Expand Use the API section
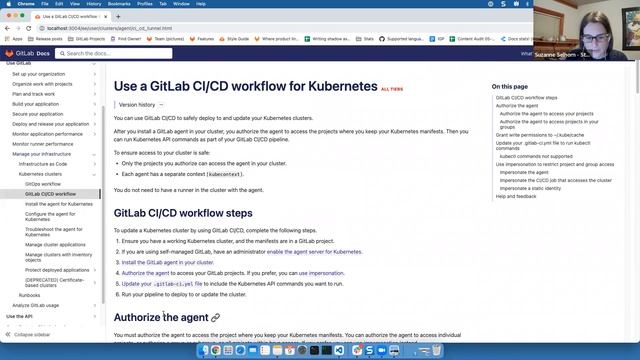Viewport: 640px width, 360px height. 95,316
